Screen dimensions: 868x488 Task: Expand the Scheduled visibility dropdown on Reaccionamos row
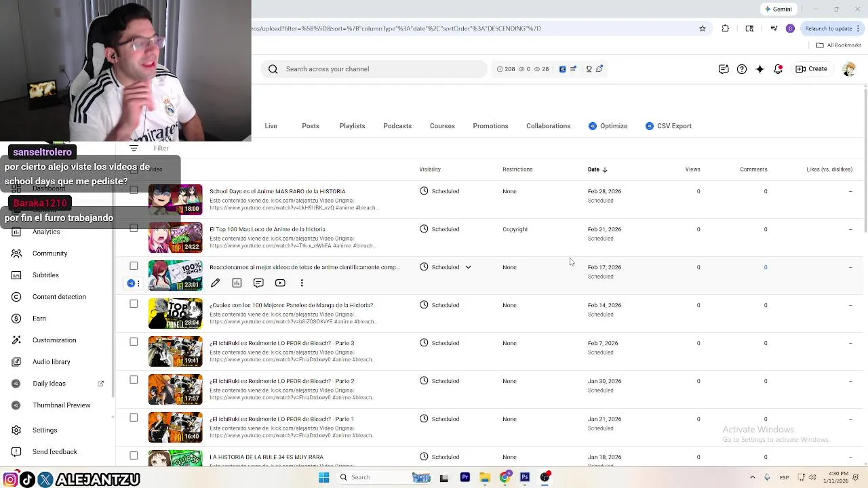tap(468, 267)
